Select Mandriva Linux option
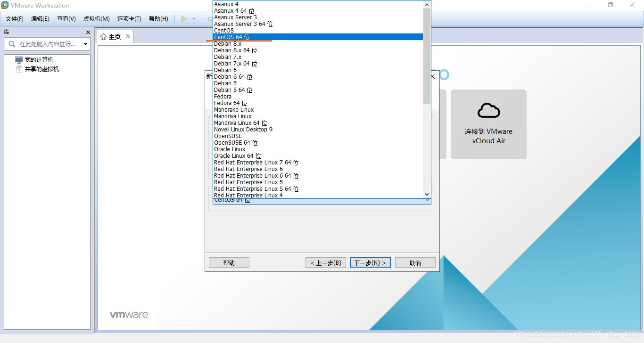 pyautogui.click(x=318, y=116)
